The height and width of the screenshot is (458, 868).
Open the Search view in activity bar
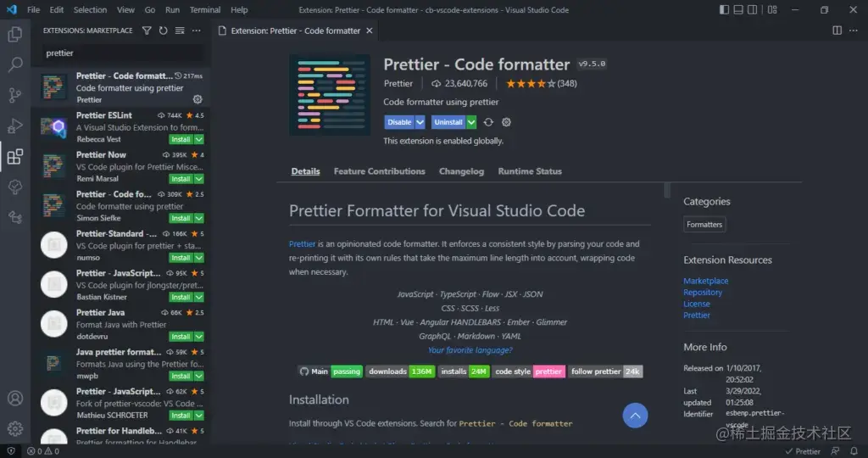click(x=15, y=64)
